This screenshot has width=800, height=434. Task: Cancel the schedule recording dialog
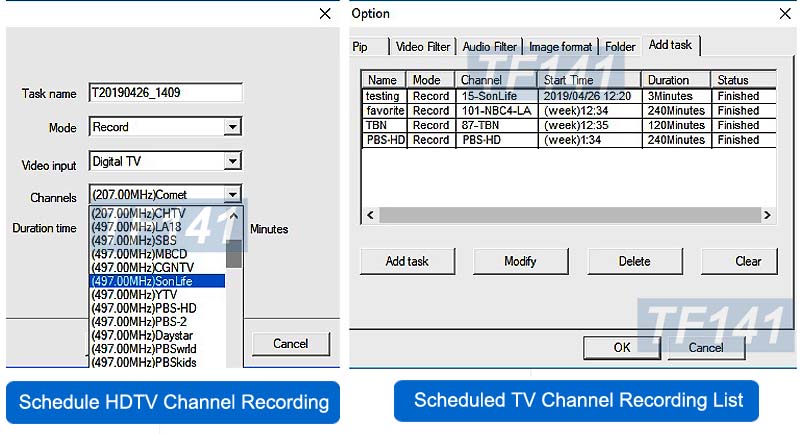[x=291, y=344]
